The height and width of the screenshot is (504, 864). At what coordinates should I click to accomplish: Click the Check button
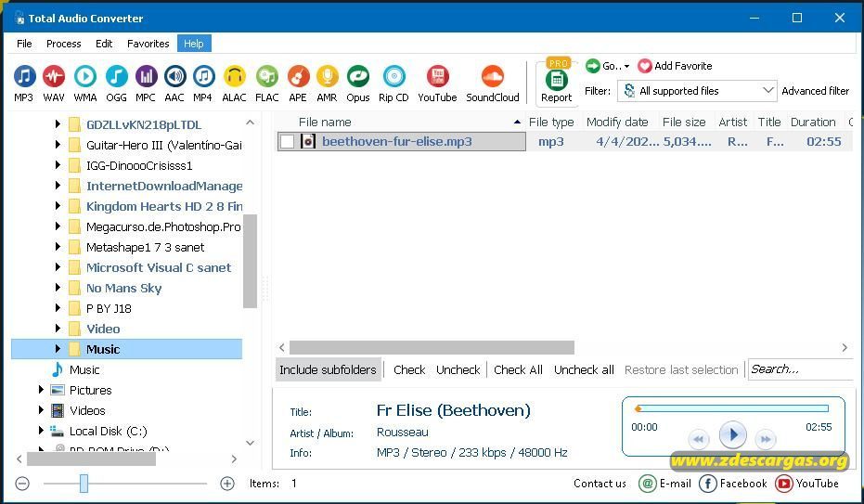[x=409, y=369]
